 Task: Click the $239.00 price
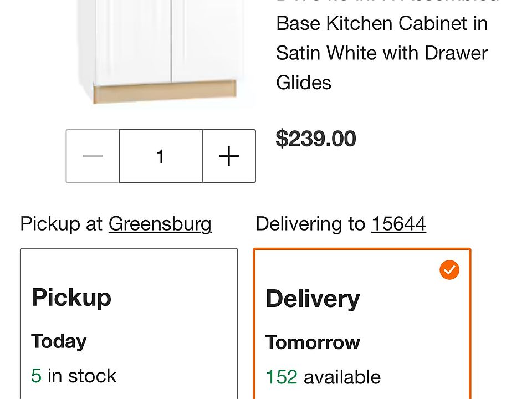[x=316, y=139]
